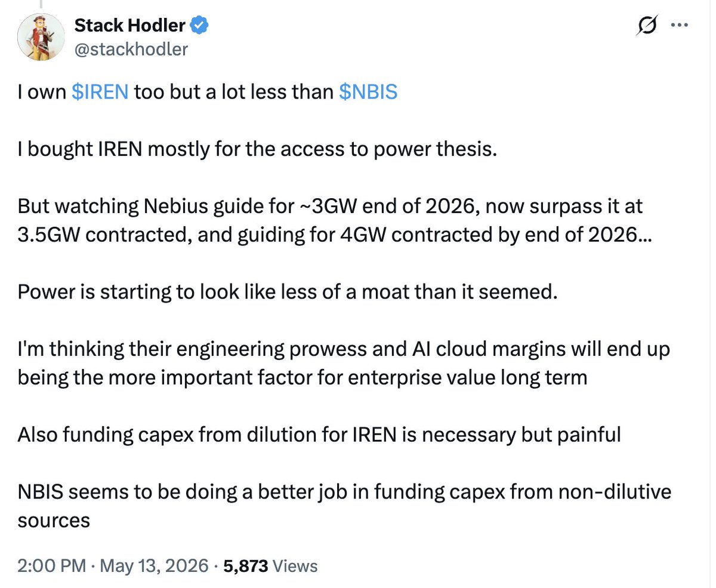Click the '3.5GW contracted' line of text
This screenshot has height=588, width=716.
click(327, 235)
